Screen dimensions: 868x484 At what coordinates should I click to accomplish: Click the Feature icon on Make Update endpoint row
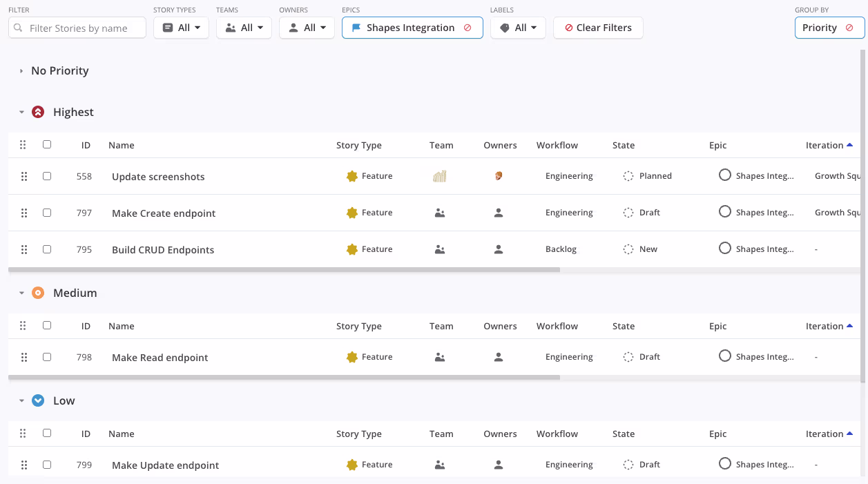pyautogui.click(x=352, y=465)
